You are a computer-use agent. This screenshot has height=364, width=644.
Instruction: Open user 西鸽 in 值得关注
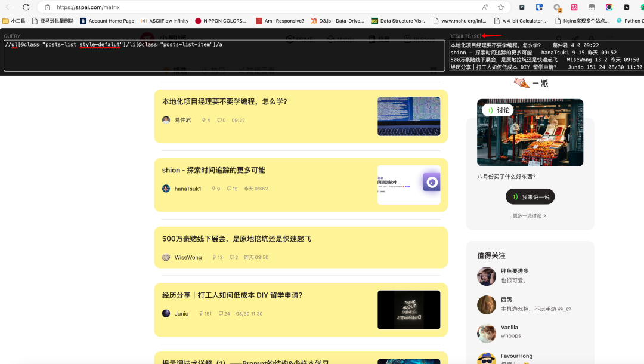pyautogui.click(x=506, y=300)
